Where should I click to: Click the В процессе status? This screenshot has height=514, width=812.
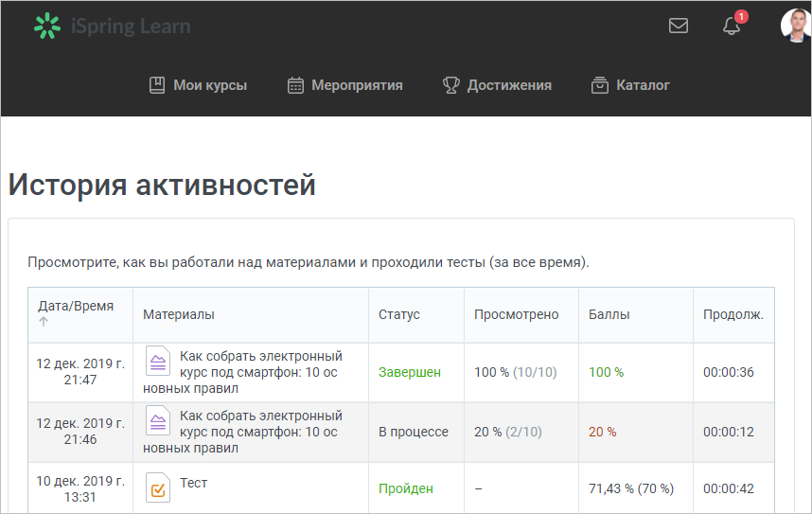pyautogui.click(x=414, y=432)
